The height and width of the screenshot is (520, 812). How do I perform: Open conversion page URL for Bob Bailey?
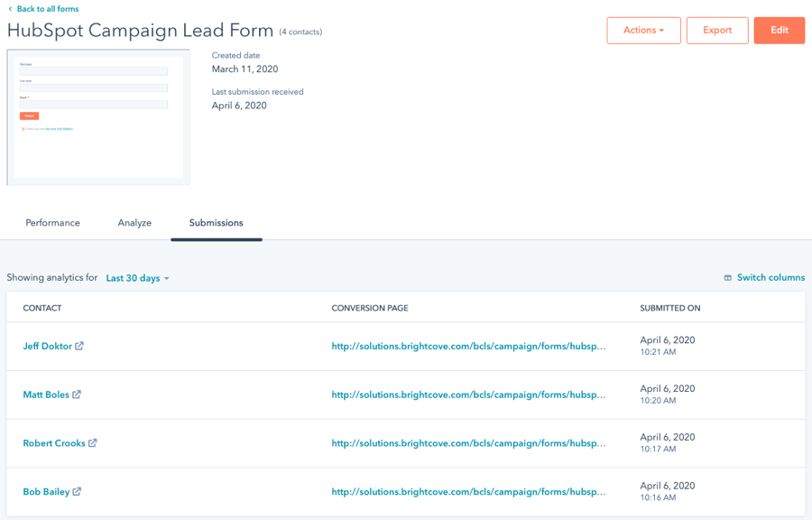(468, 491)
